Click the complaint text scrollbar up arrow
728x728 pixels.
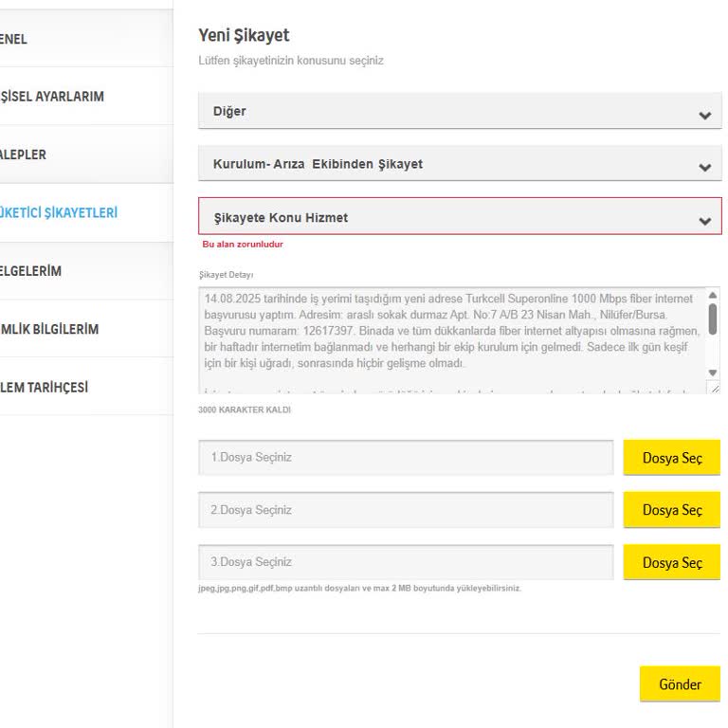713,296
